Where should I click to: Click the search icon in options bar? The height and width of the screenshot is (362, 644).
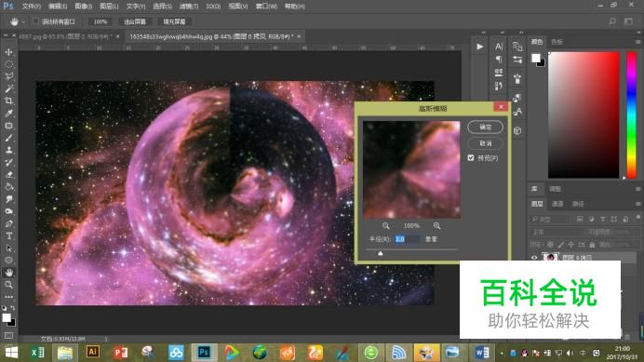pyautogui.click(x=612, y=21)
